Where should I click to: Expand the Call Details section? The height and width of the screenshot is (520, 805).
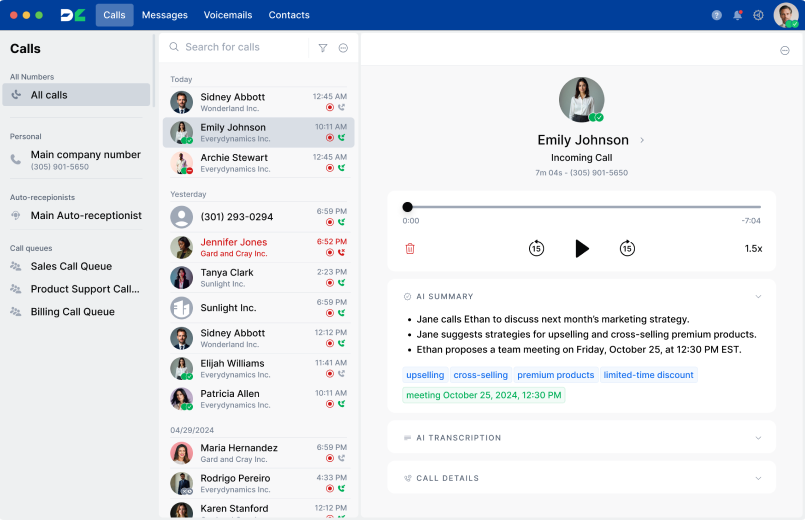[x=758, y=478]
